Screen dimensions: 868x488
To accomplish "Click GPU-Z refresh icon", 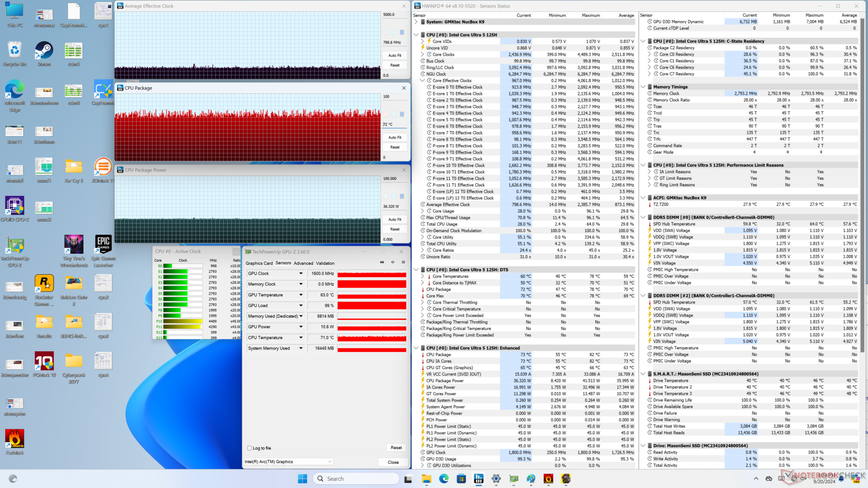I will [393, 263].
